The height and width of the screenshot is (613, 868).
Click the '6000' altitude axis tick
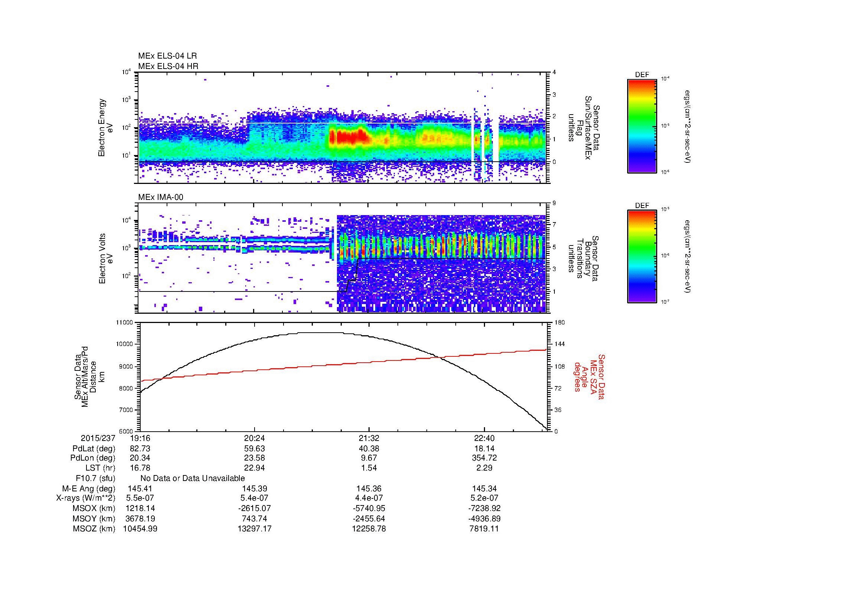[x=127, y=431]
